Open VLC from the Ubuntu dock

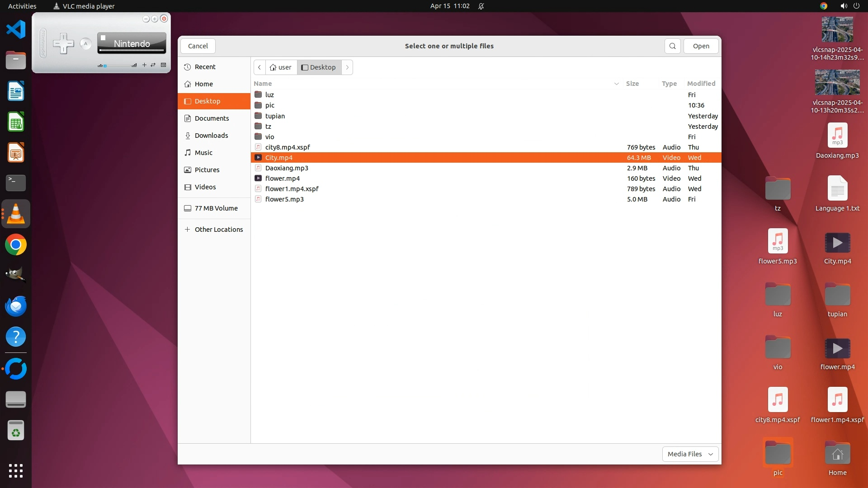point(16,214)
